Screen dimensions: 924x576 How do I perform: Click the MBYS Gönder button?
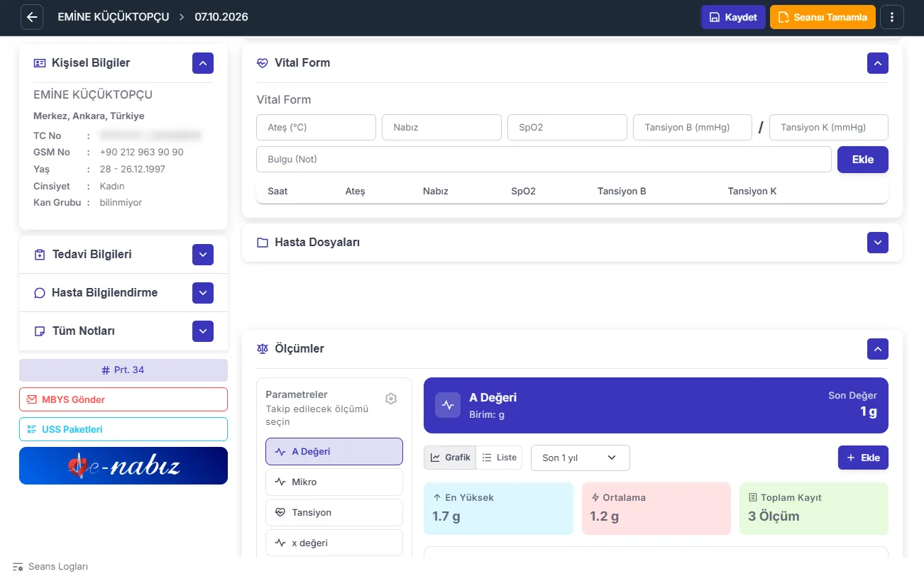(123, 399)
